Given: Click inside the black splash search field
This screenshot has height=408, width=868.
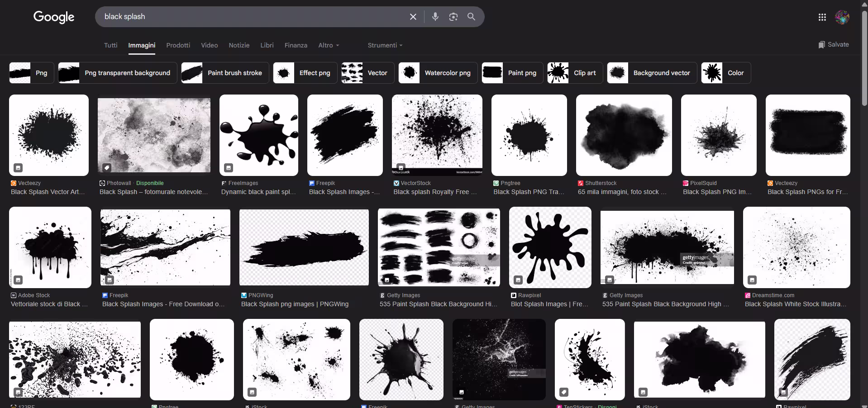Looking at the screenshot, I should (x=249, y=17).
